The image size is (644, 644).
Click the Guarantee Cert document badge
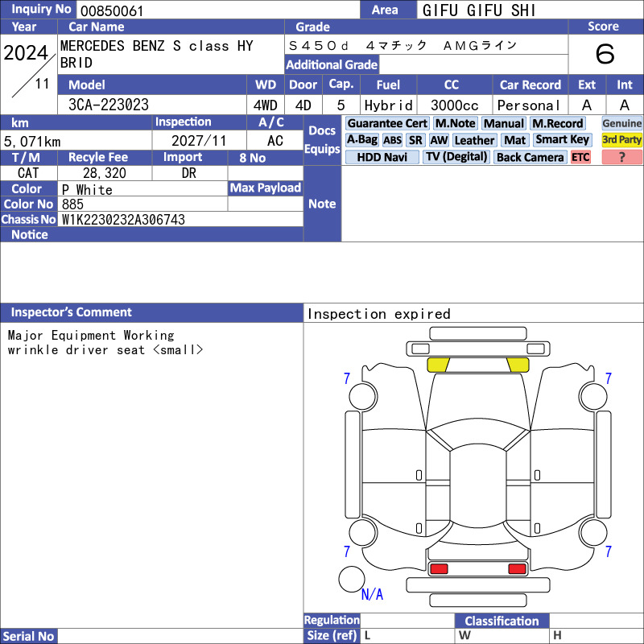click(387, 123)
